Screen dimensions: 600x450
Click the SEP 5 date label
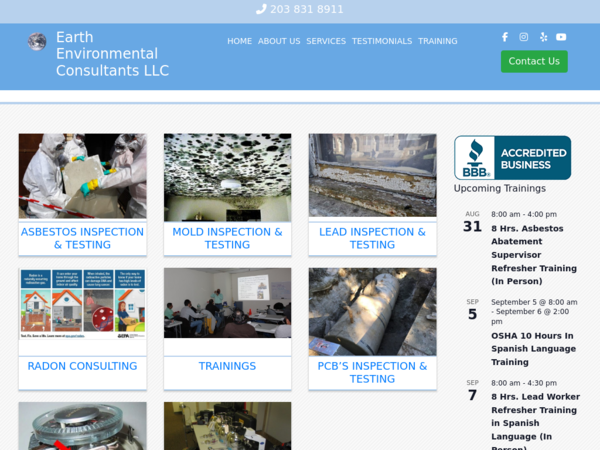(x=472, y=310)
